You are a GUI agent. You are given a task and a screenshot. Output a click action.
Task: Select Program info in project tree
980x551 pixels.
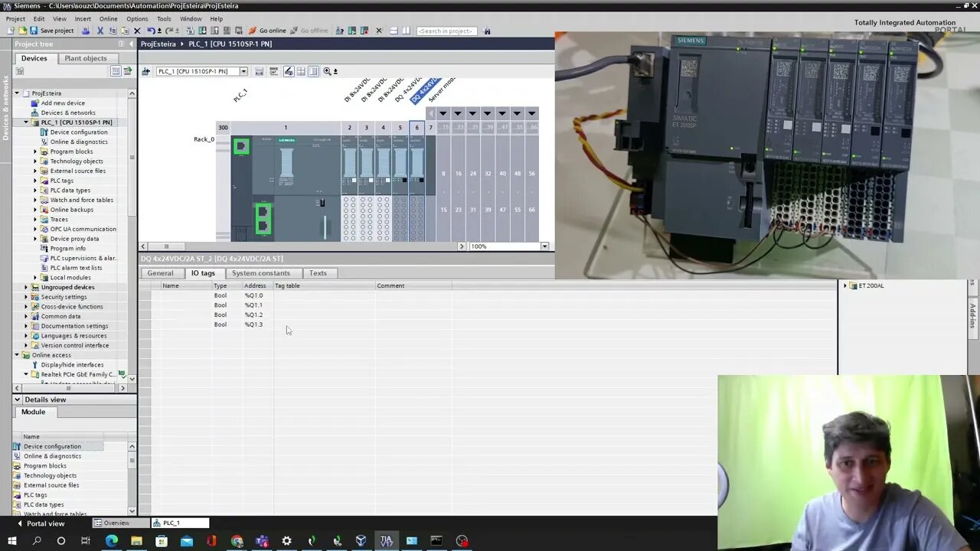pyautogui.click(x=67, y=249)
